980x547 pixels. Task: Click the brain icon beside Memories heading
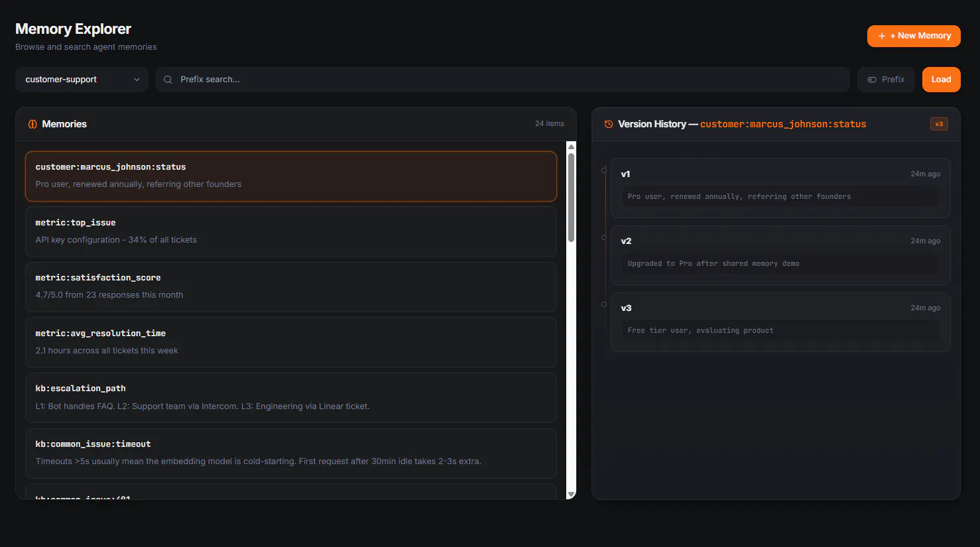(x=32, y=124)
